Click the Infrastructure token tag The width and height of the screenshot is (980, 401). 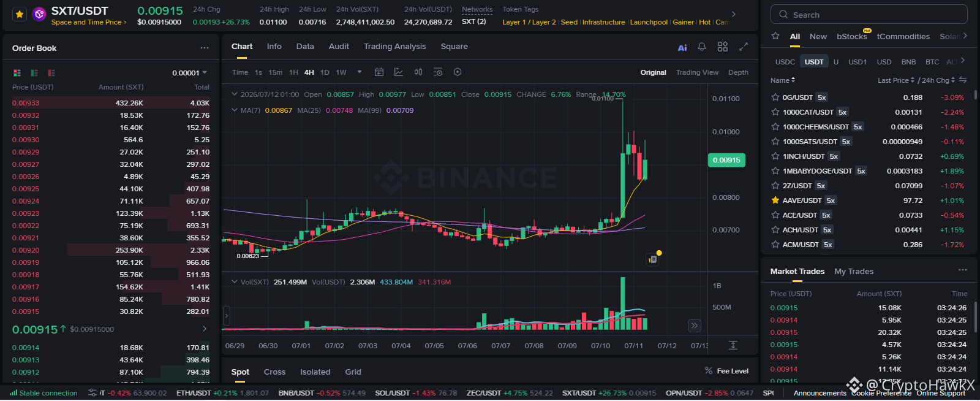[x=603, y=22]
